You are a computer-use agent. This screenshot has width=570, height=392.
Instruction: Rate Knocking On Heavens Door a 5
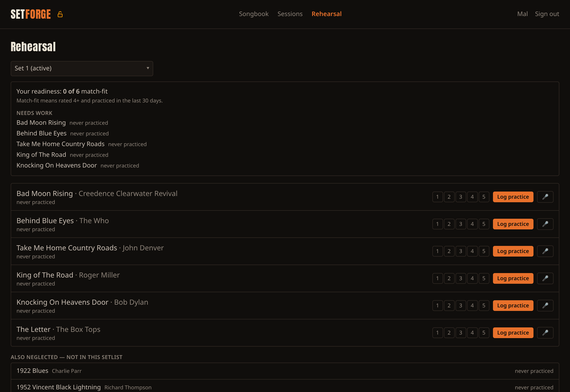tap(484, 306)
